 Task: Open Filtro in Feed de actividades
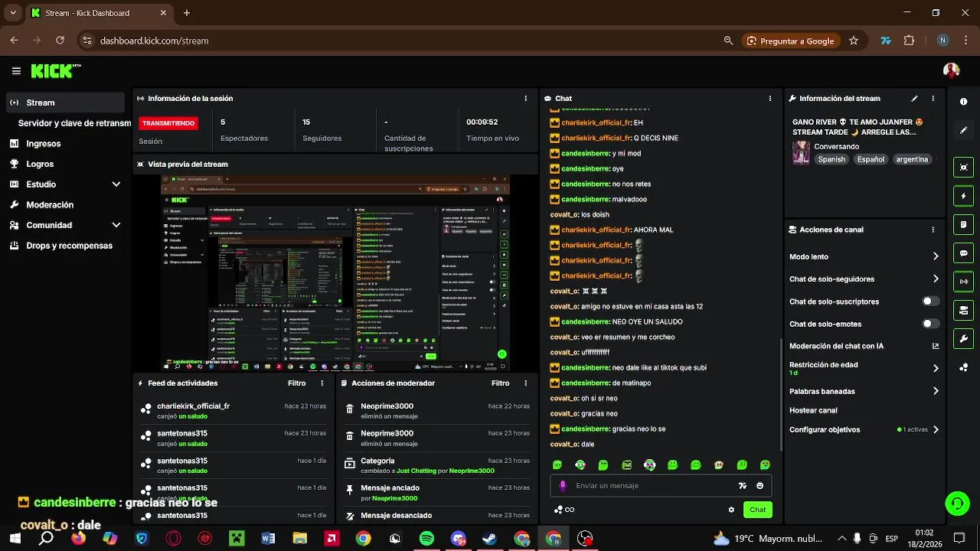click(296, 383)
